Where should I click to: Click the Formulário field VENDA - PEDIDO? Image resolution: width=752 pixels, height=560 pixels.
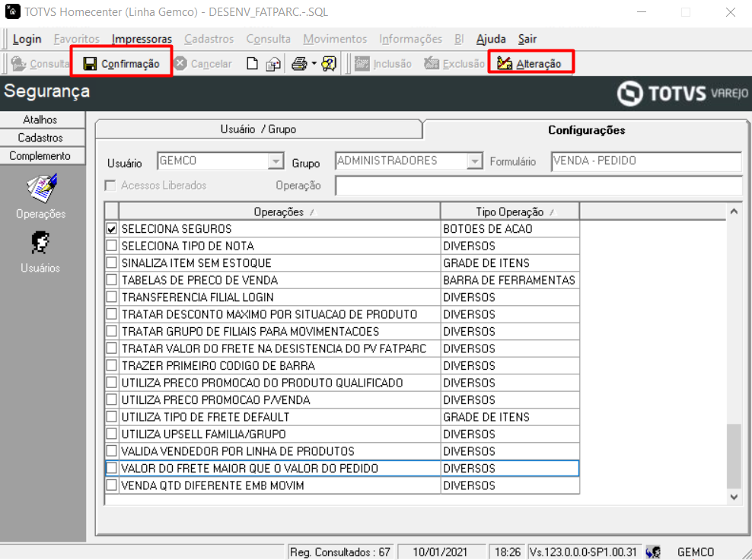[646, 161]
